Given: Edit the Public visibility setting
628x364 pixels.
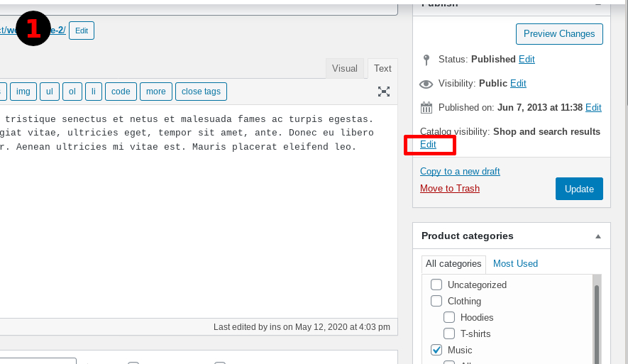Looking at the screenshot, I should [x=518, y=83].
